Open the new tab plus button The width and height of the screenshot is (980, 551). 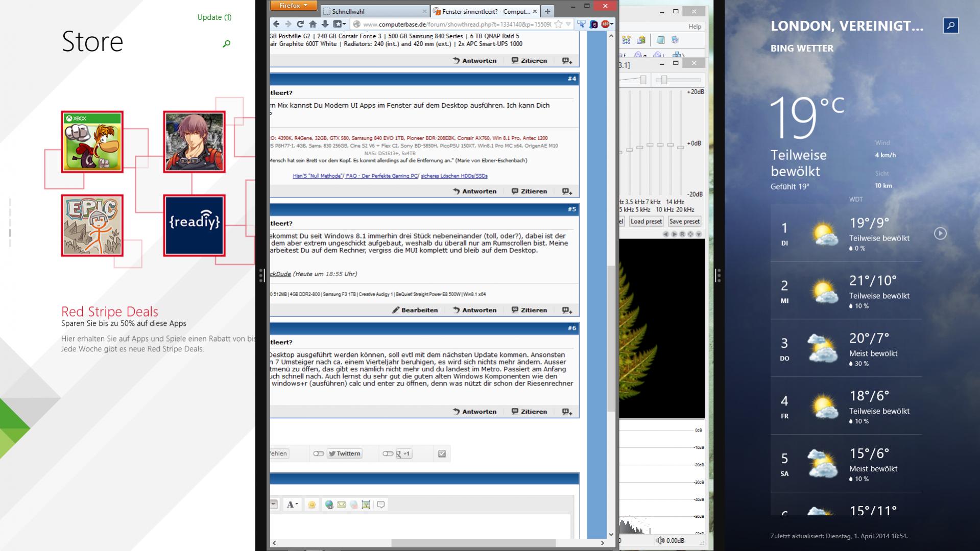click(547, 11)
